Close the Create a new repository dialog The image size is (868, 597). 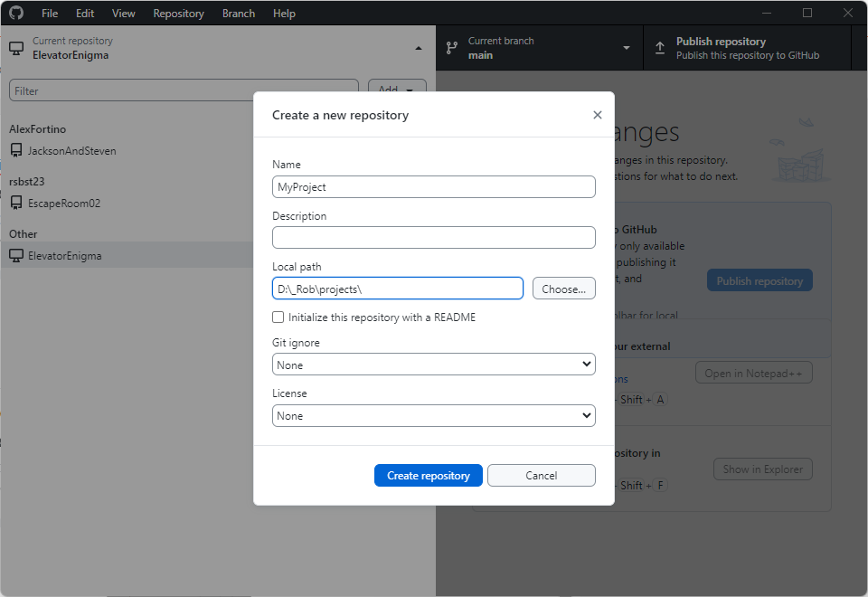[x=598, y=115]
